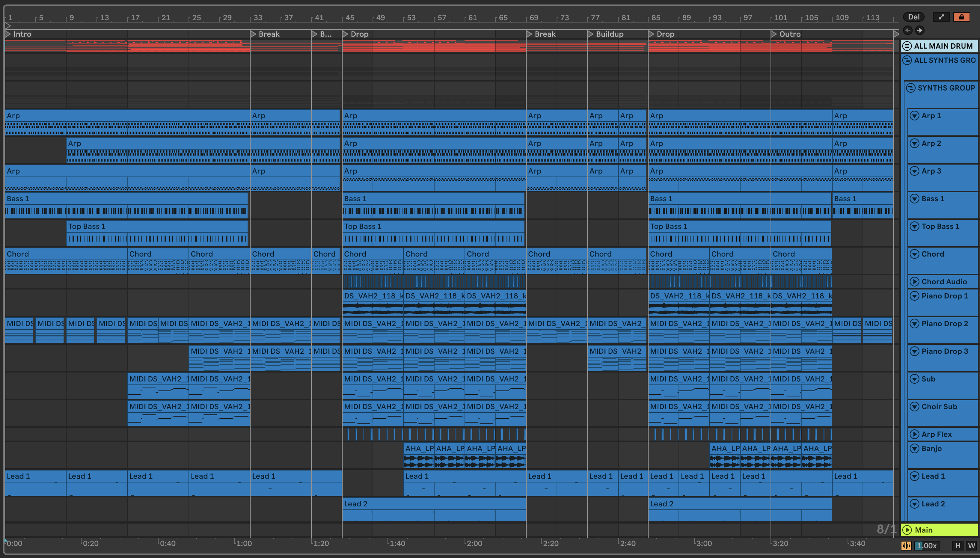Screen dimensions: 980x558
Task: Collapse the Arp 3 track
Action: [915, 171]
